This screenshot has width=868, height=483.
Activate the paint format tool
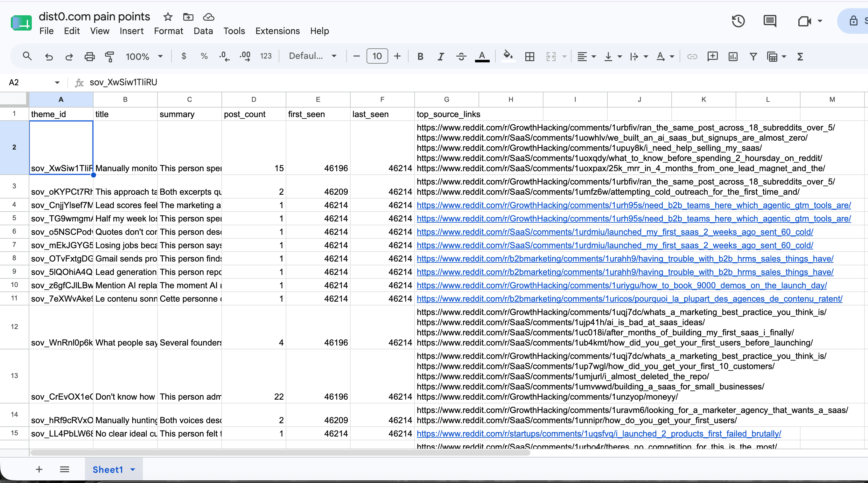pos(109,56)
